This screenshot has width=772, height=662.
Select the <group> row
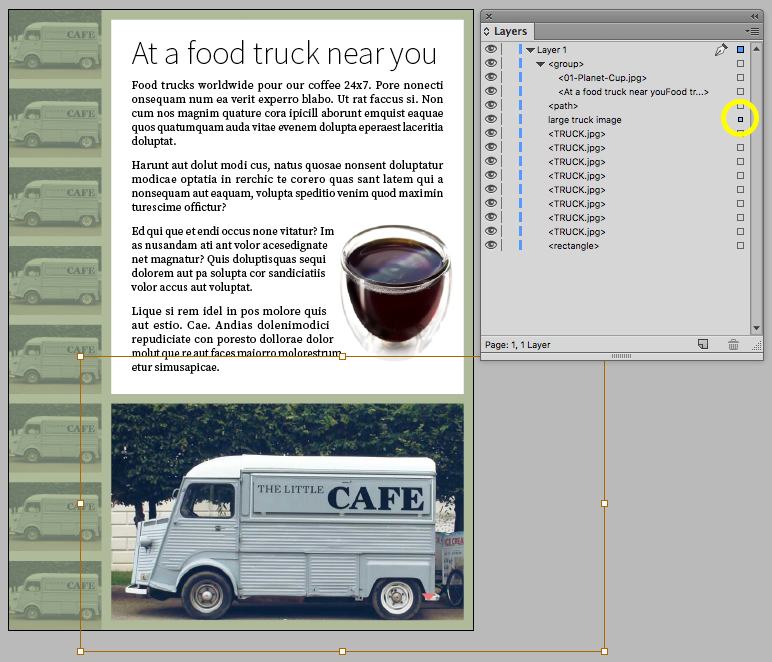coord(615,63)
